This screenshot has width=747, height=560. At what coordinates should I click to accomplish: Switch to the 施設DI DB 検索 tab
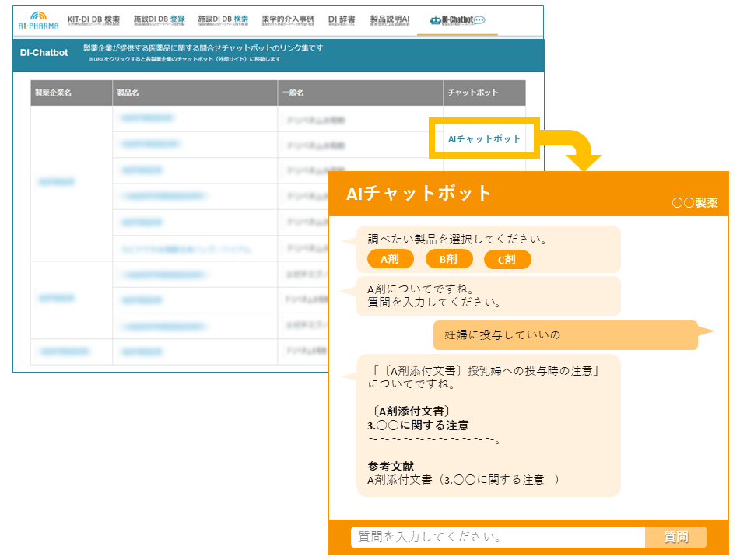click(223, 20)
